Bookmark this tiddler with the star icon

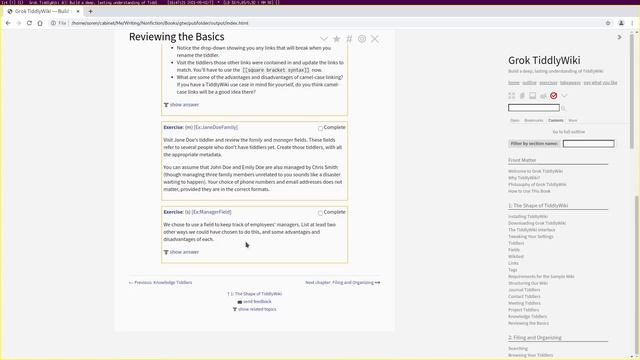click(x=336, y=39)
